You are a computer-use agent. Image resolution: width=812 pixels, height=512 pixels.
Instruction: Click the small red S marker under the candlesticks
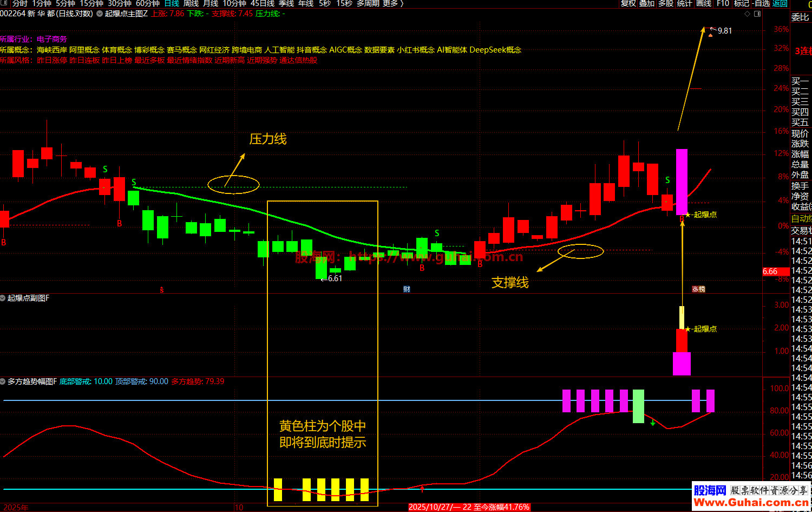tap(161, 290)
